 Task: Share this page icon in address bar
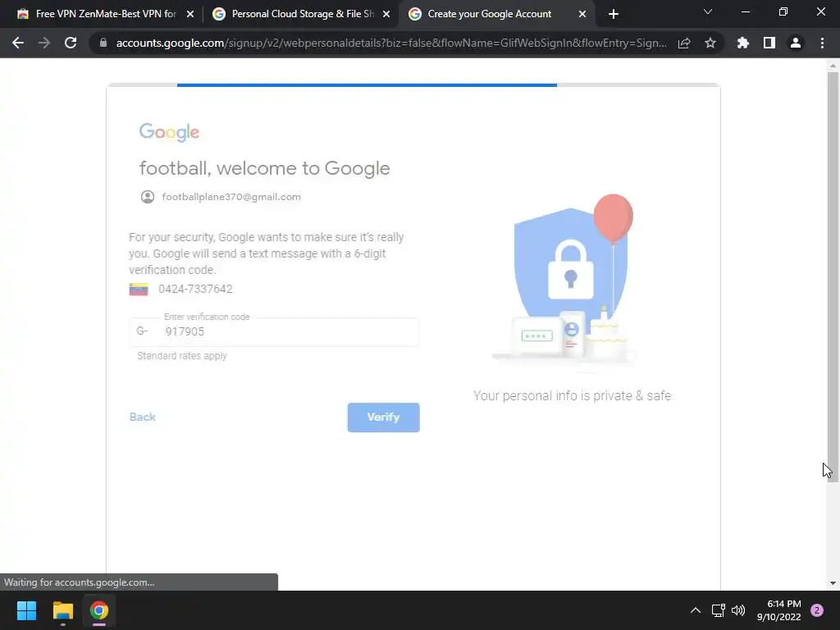coord(684,43)
